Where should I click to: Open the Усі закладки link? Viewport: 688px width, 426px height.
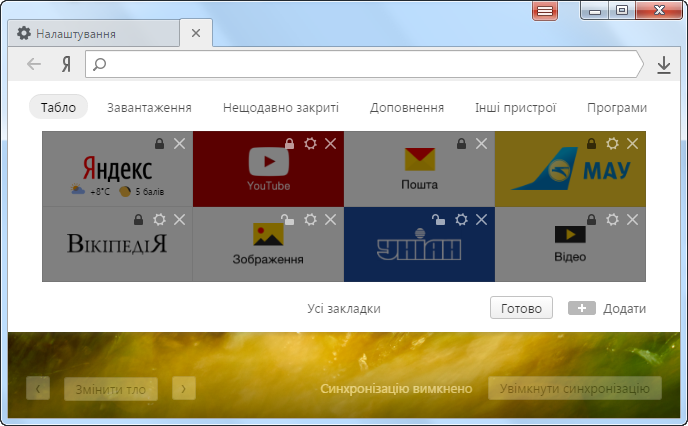[344, 308]
